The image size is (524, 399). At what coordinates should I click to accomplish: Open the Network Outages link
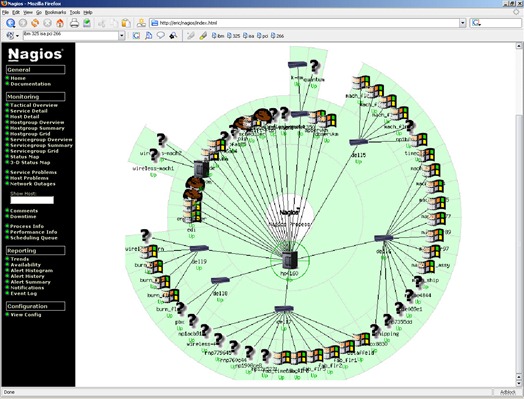[x=33, y=183]
